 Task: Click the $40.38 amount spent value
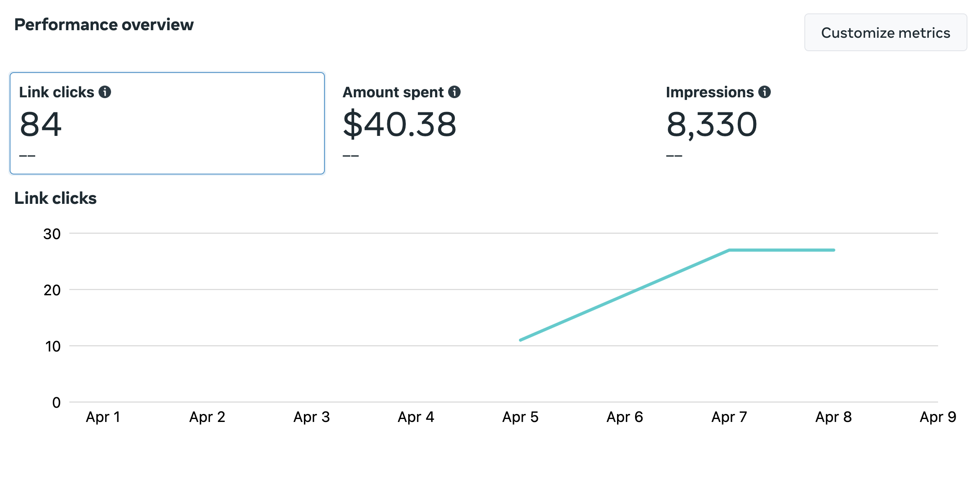point(399,124)
